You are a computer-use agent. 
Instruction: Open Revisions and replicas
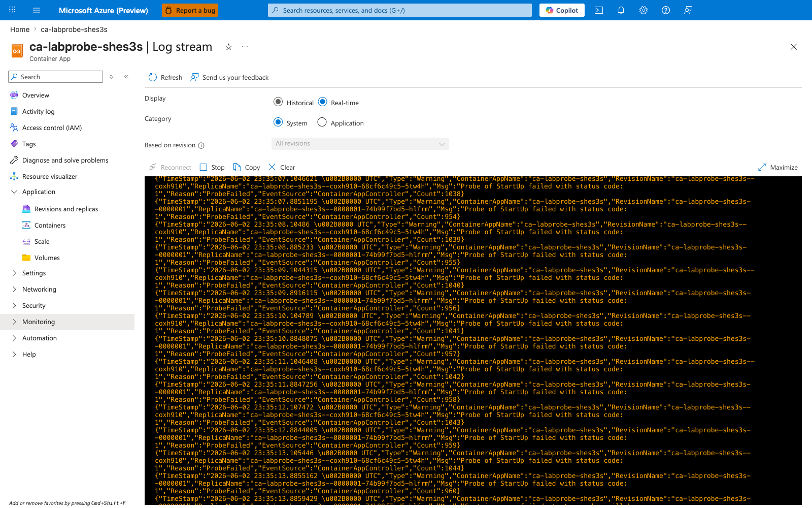click(x=67, y=209)
